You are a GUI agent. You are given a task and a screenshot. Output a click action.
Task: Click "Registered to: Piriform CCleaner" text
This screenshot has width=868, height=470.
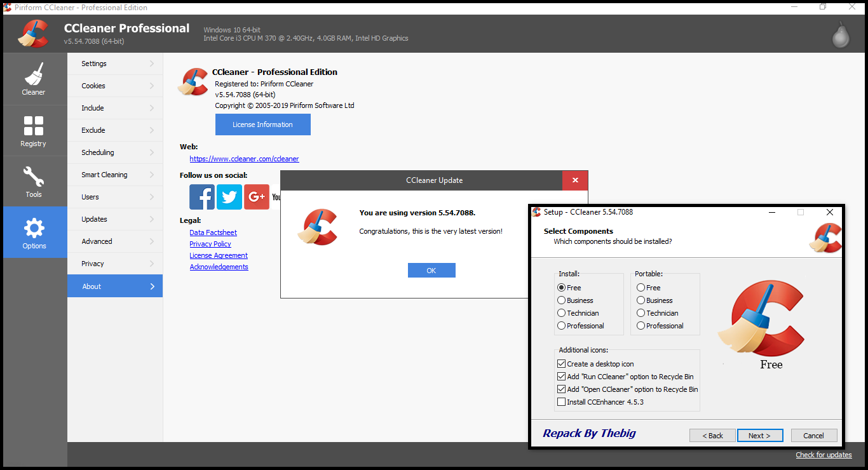(x=264, y=84)
